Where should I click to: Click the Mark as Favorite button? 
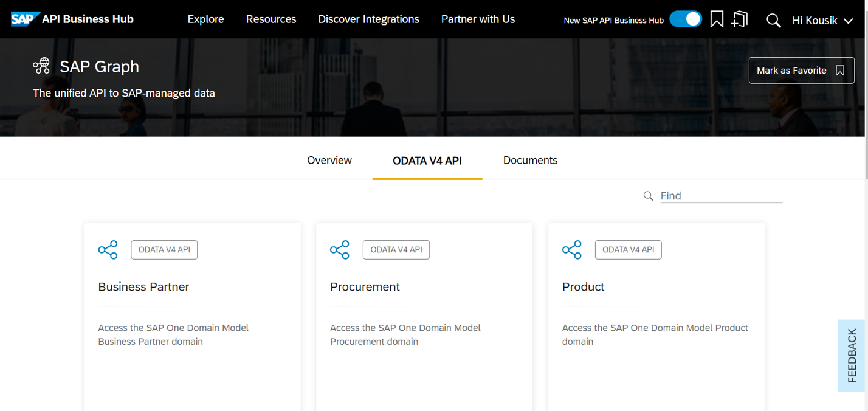[x=801, y=71]
